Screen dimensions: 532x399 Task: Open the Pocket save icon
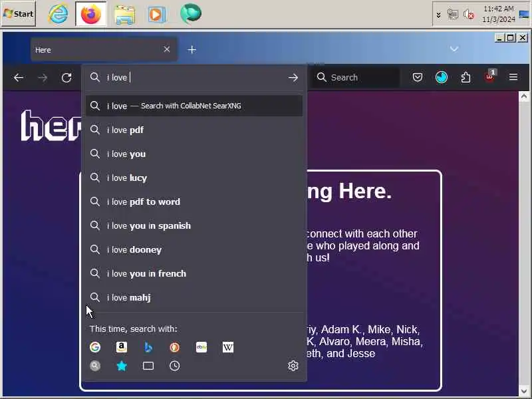(x=418, y=77)
